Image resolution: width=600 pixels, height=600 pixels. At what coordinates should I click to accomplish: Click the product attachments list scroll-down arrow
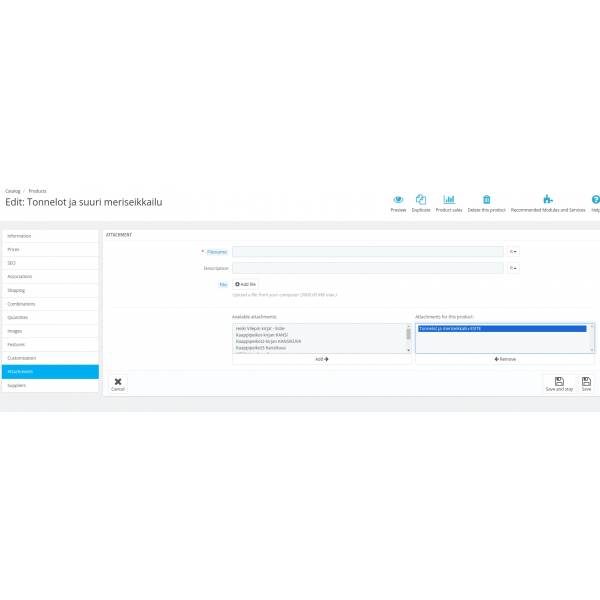[x=592, y=350]
